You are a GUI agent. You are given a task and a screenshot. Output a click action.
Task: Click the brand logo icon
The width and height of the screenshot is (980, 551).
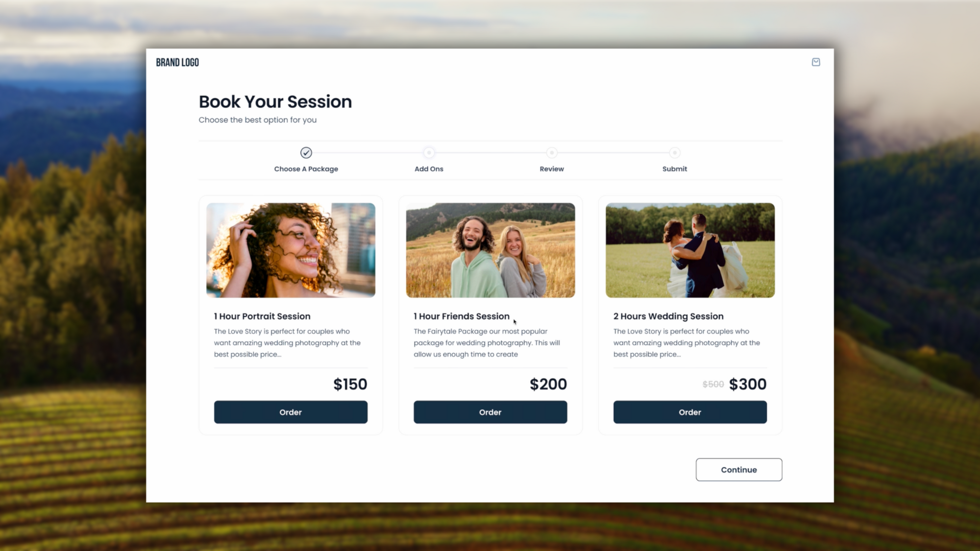click(x=177, y=62)
